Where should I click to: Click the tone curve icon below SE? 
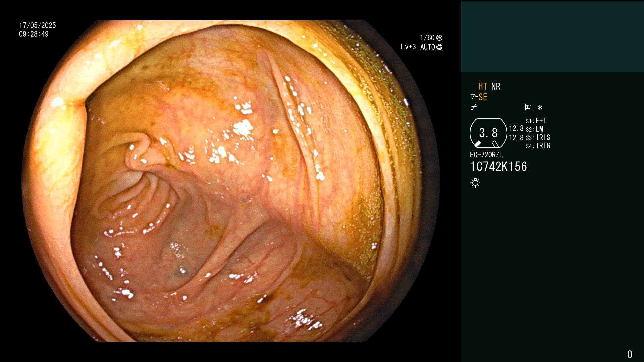point(474,107)
